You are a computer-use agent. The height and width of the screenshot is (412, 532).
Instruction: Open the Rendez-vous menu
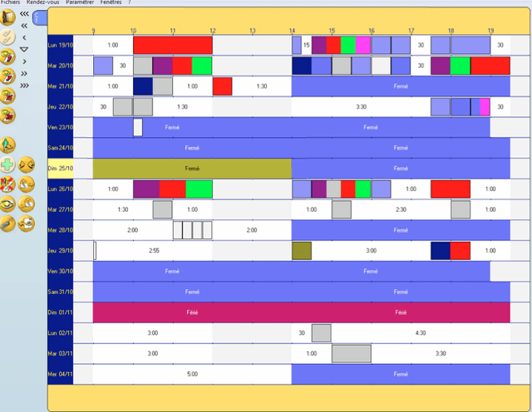tap(42, 2)
